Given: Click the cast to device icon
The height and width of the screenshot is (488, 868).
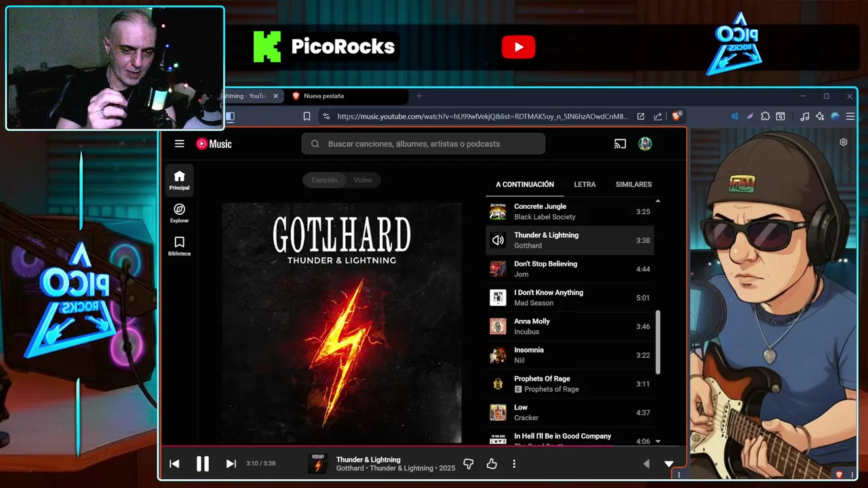Looking at the screenshot, I should coord(620,144).
